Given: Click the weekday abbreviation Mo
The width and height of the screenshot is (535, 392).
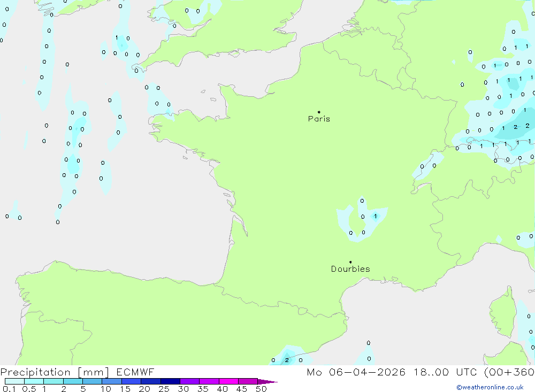Looking at the screenshot, I should [x=314, y=372].
